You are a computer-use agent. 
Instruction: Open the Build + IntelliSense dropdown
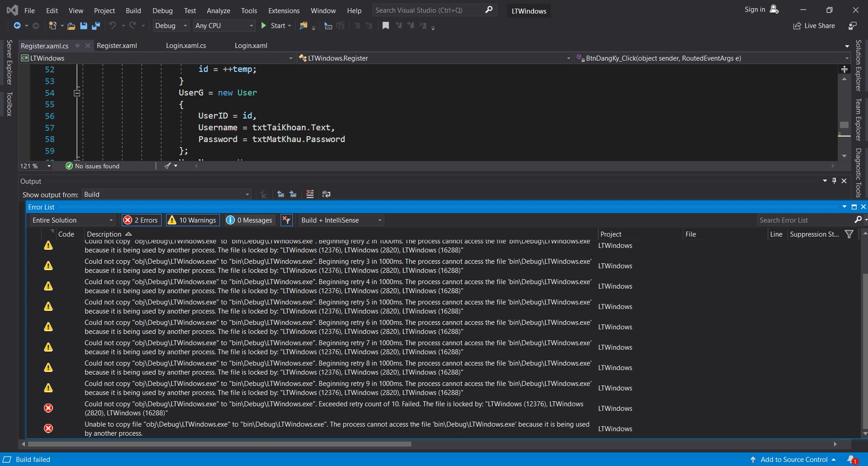pyautogui.click(x=341, y=220)
